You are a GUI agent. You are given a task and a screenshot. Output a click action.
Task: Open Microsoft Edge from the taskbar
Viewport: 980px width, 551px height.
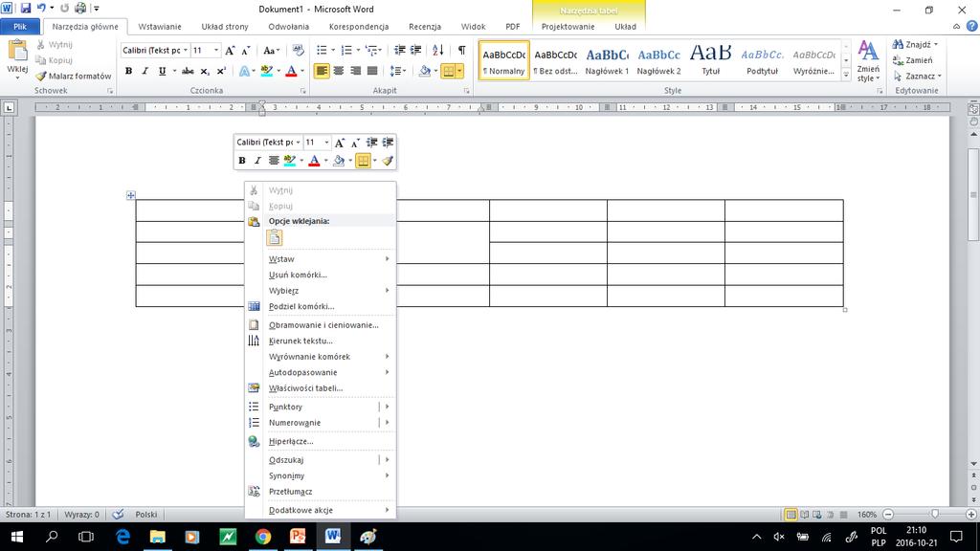122,537
